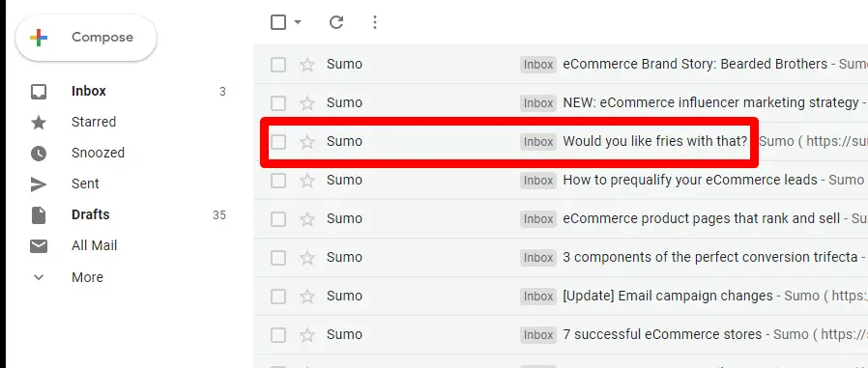Click Inbox label on fries with that email
868x368 pixels.
538,142
